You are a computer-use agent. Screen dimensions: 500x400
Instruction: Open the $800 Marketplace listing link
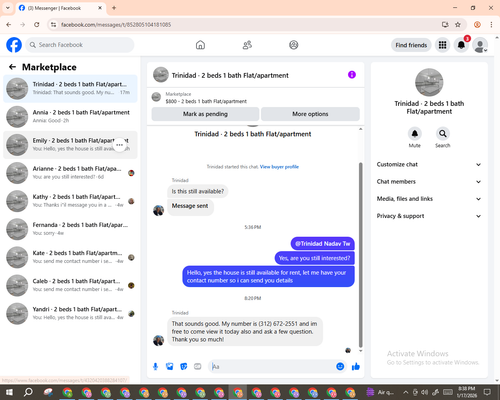coord(206,101)
